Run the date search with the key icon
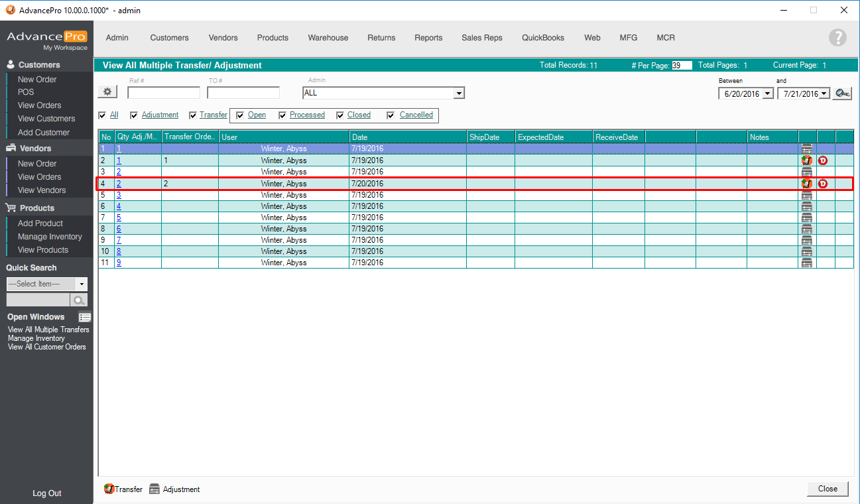The height and width of the screenshot is (504, 860). pos(843,94)
